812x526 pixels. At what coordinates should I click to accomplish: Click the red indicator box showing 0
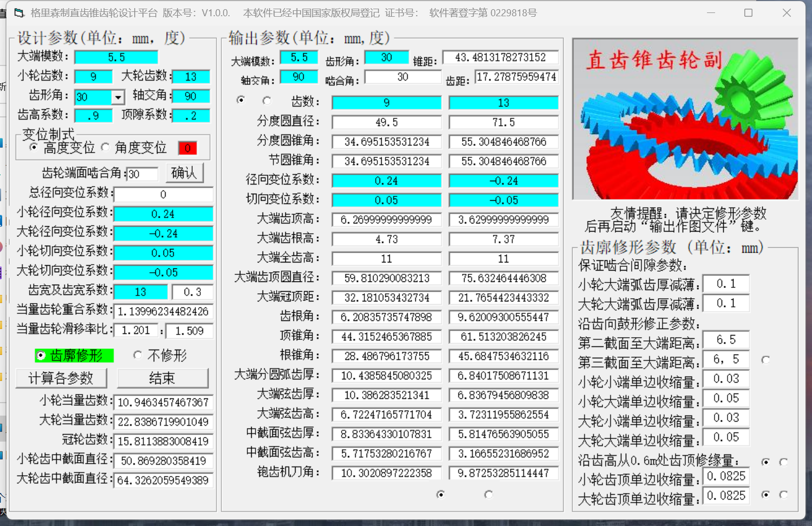click(x=187, y=147)
